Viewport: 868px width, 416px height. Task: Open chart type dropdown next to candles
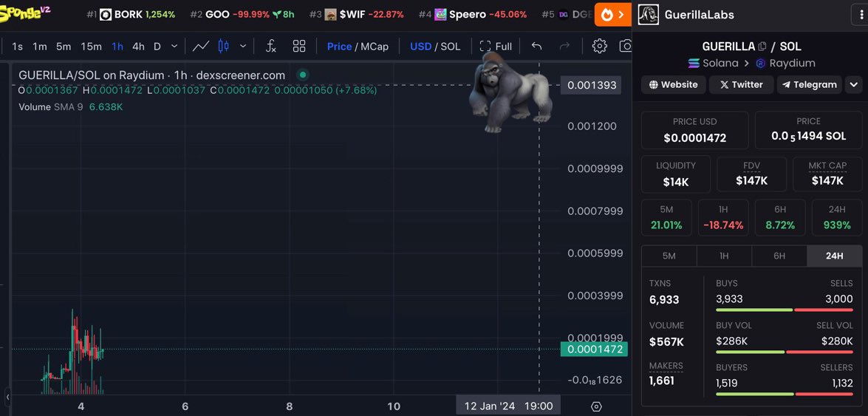[x=242, y=47]
